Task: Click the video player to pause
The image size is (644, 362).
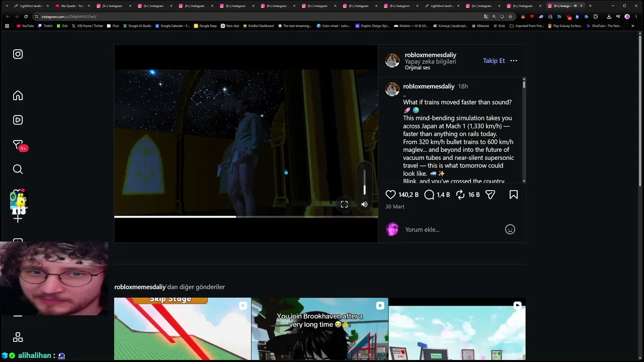Action: tap(246, 143)
